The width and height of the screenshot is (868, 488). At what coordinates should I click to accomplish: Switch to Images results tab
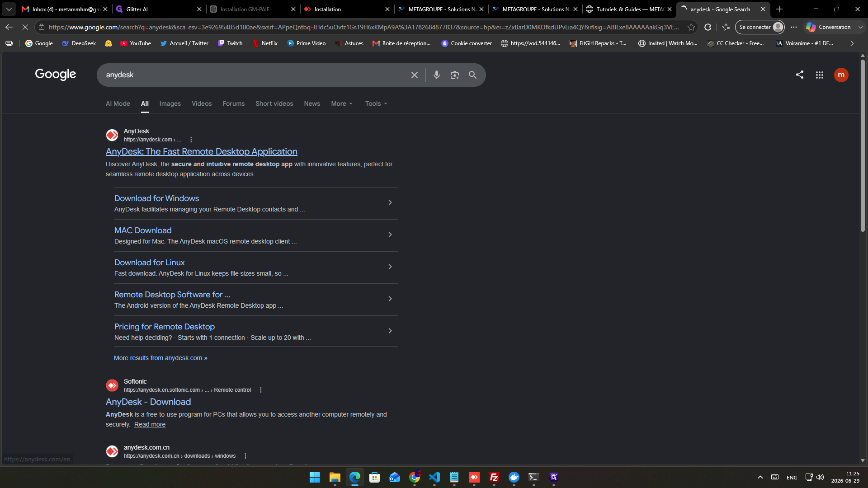point(170,103)
